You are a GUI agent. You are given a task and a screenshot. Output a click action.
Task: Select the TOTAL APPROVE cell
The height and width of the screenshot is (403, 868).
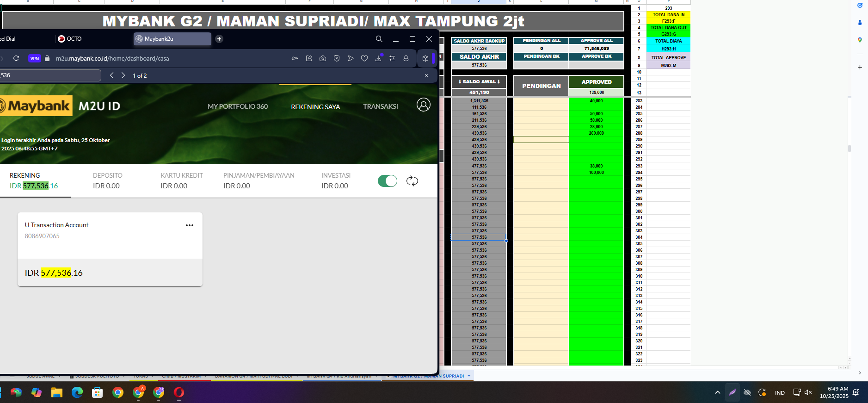pyautogui.click(x=669, y=58)
